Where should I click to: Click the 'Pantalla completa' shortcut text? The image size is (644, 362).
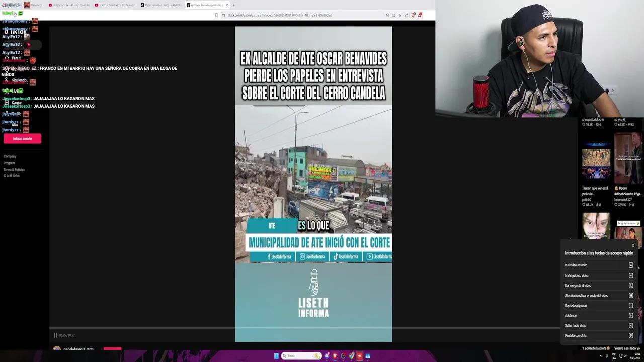point(576,336)
